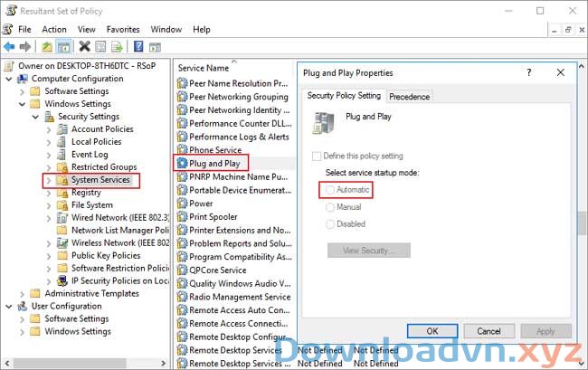Toggle the Show/Hide Console Tree icon

point(63,47)
